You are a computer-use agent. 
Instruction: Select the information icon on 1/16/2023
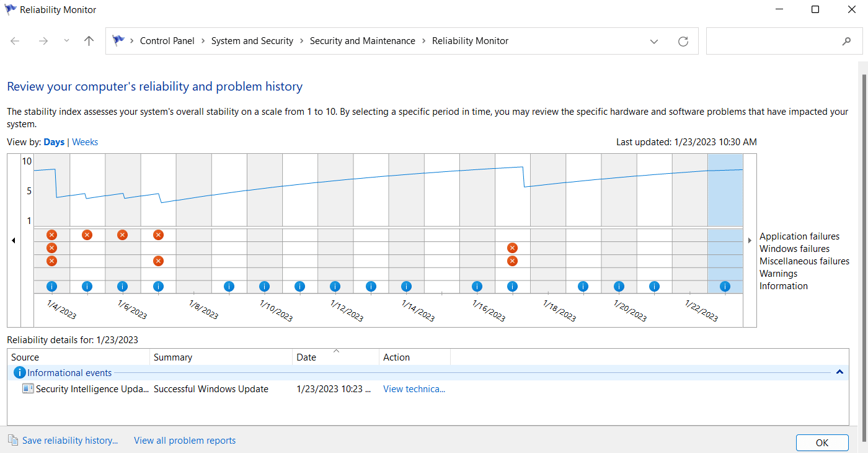click(477, 286)
